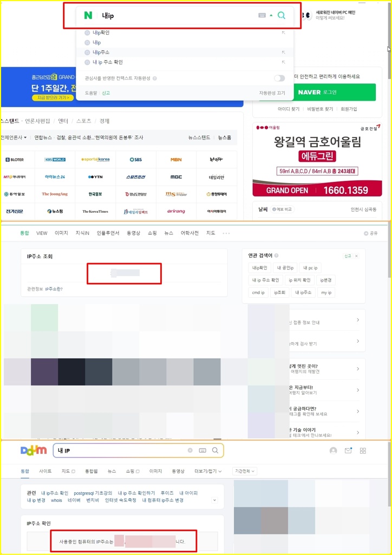Image resolution: width=392 pixels, height=555 pixels.
Task: Click the 예보 비교 weather button
Action: (x=282, y=209)
